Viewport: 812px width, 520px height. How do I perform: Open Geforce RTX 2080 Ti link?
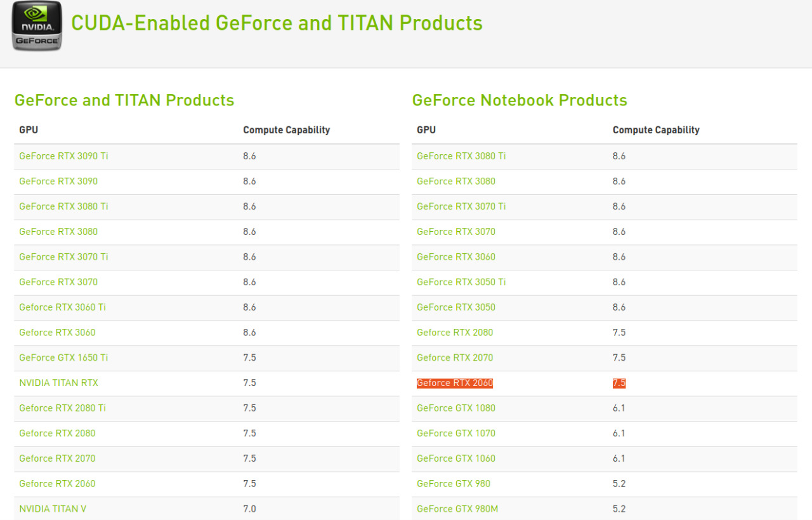click(62, 408)
